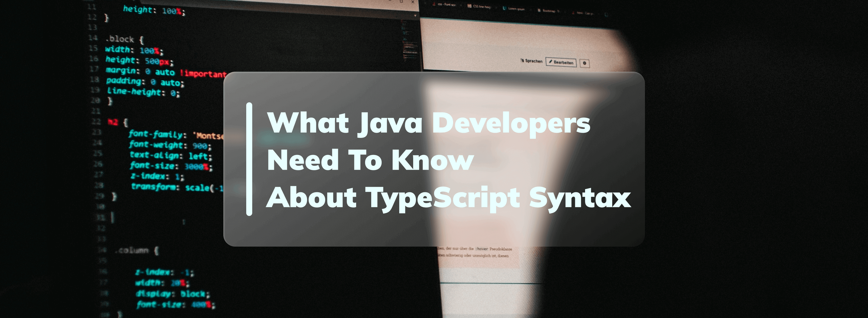Click the 'transform: scale(' code line
This screenshot has height=318, width=868.
[177, 187]
